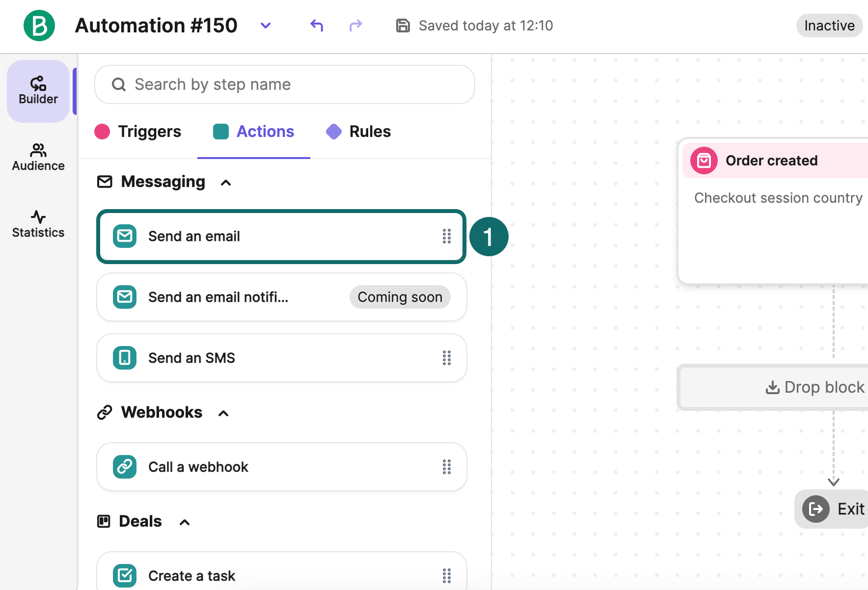Undo the last change
The height and width of the screenshot is (590, 868).
tap(317, 26)
